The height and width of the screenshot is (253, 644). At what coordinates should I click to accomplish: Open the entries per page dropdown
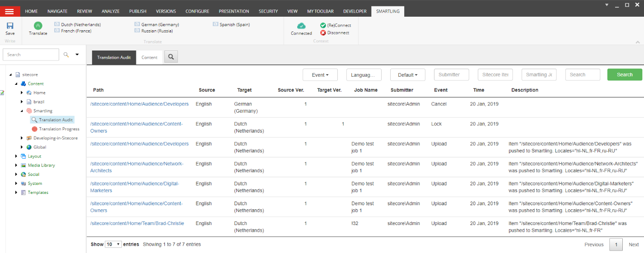(113, 244)
